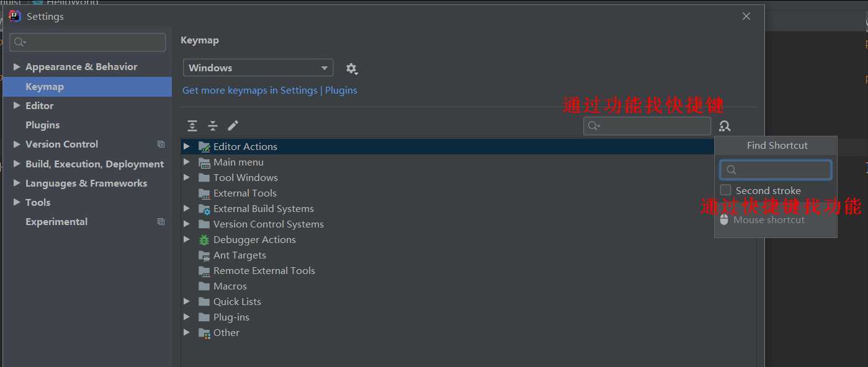This screenshot has height=367, width=868.
Task: Enable the Second stroke checkbox
Action: (725, 190)
